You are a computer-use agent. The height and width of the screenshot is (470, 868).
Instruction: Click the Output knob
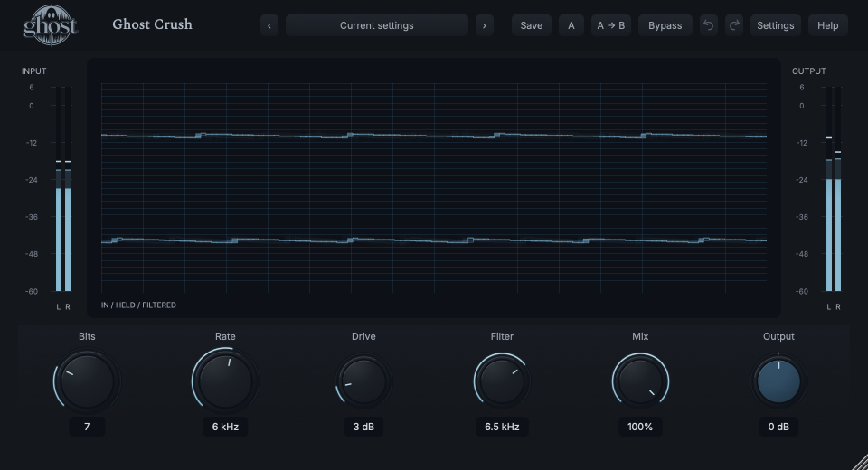tap(778, 381)
